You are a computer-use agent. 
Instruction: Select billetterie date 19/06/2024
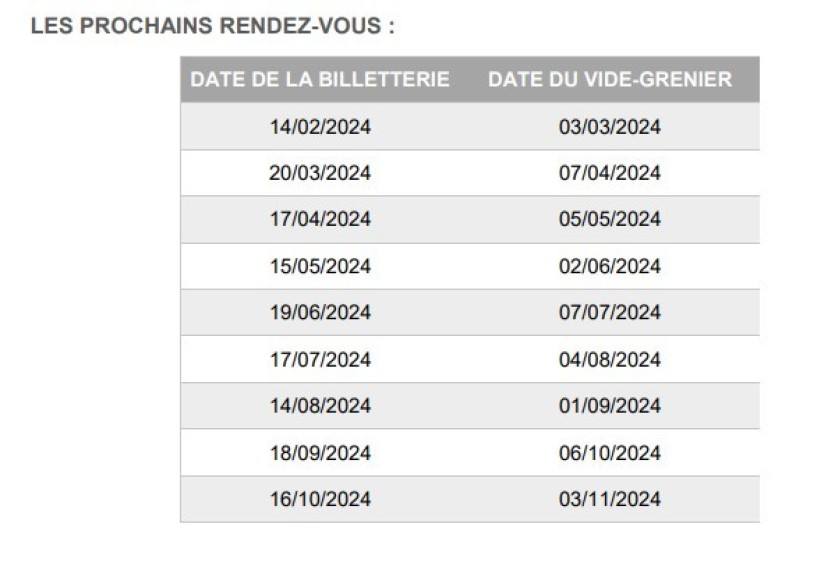point(320,312)
